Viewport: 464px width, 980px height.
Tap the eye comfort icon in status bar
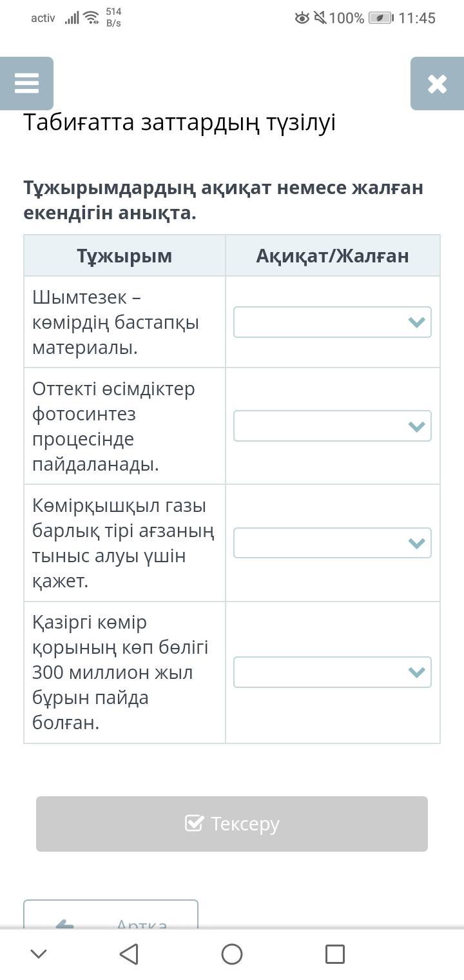pyautogui.click(x=302, y=18)
